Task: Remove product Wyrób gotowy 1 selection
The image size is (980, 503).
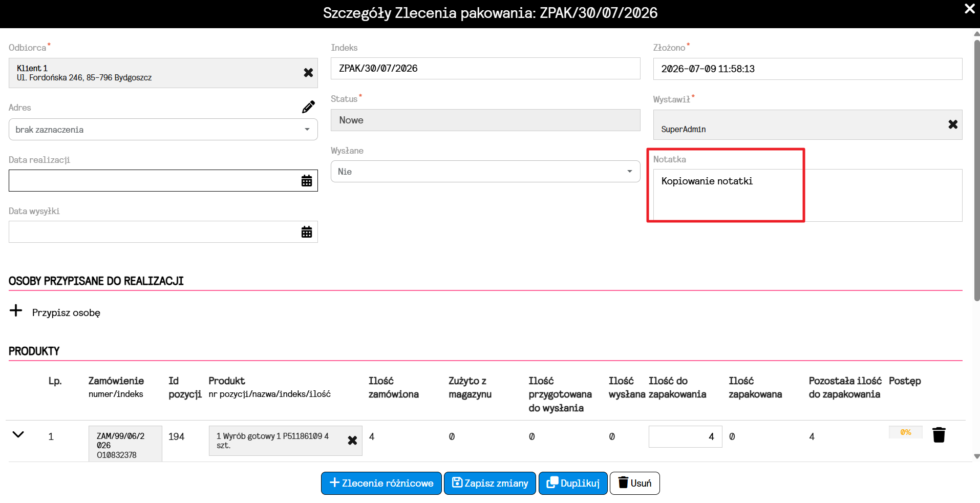Action: (352, 441)
